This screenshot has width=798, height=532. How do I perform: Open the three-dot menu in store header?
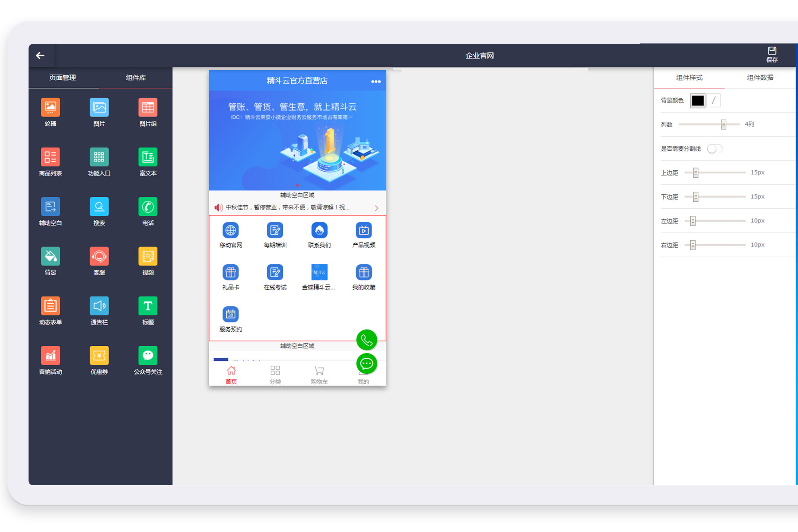(x=376, y=82)
